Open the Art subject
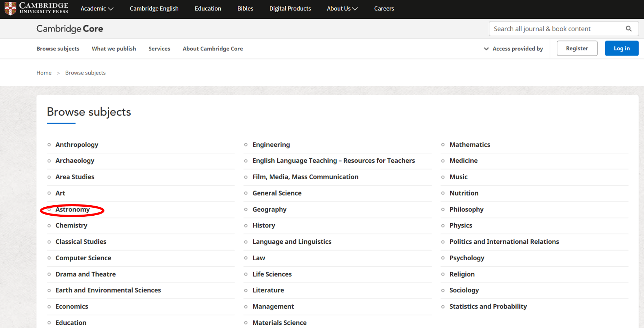This screenshot has height=328, width=644. [x=60, y=193]
